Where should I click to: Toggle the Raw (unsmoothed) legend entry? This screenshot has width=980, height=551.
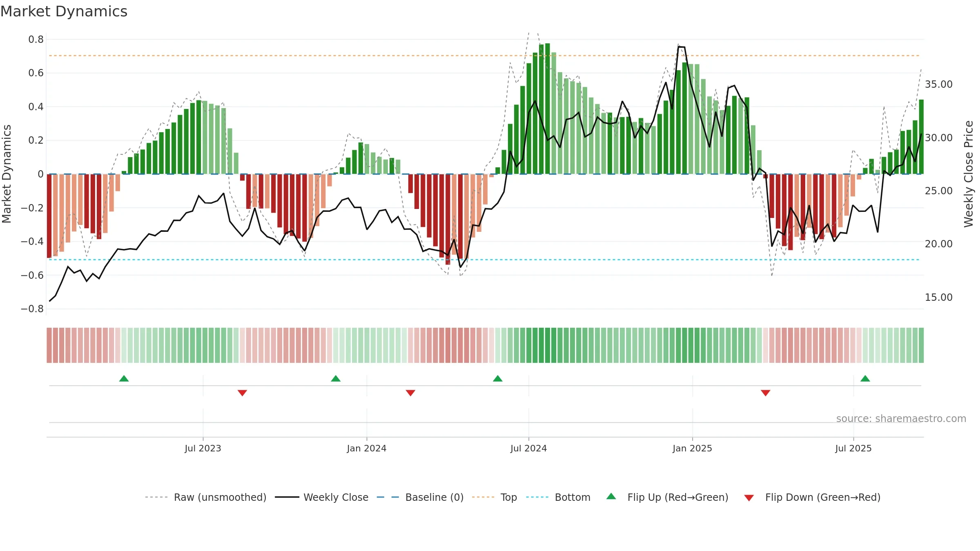pos(206,497)
